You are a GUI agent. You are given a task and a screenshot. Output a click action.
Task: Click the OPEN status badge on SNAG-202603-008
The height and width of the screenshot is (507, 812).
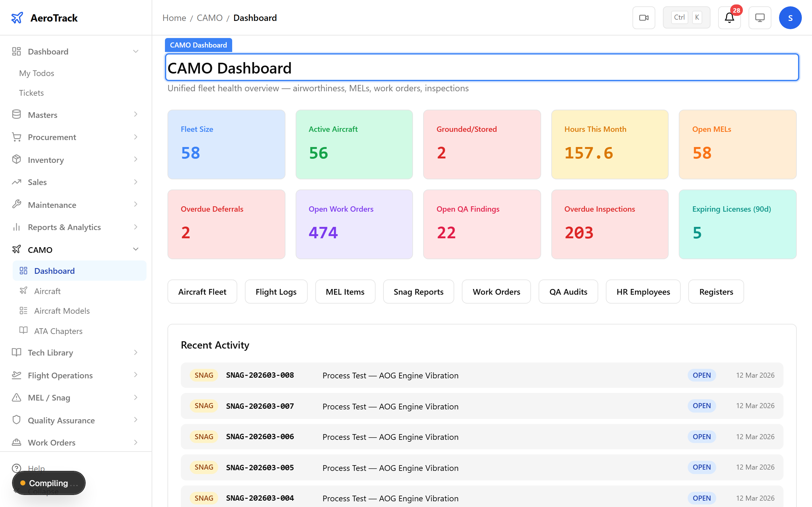(702, 375)
